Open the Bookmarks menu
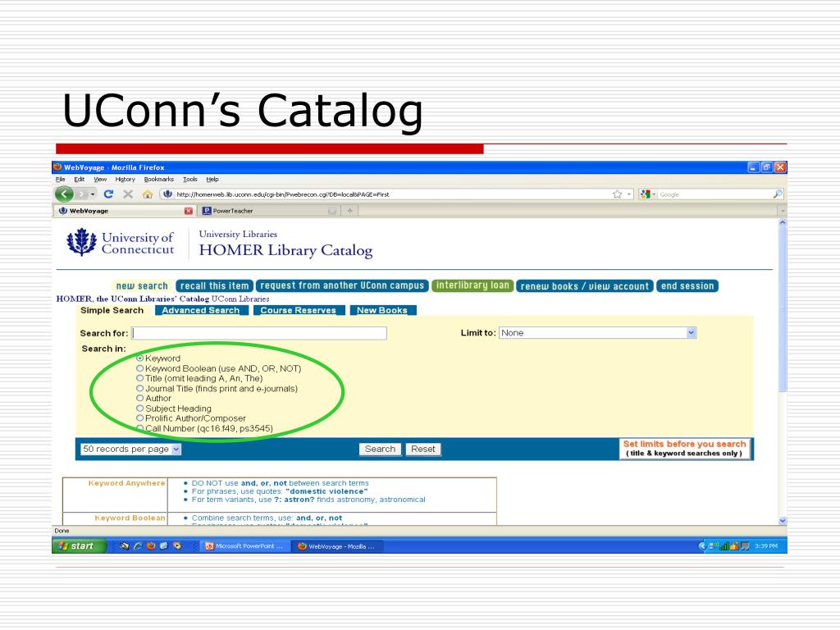Screen dimensions: 840x630 point(158,180)
